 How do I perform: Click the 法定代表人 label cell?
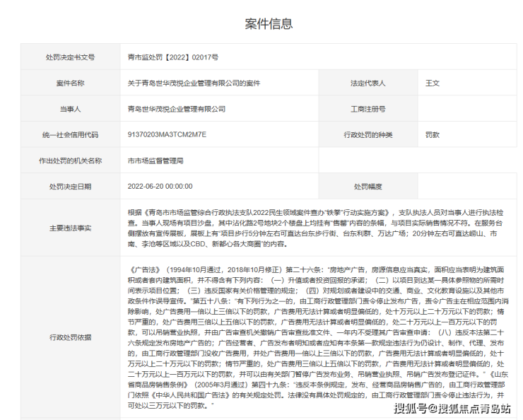[x=368, y=83]
